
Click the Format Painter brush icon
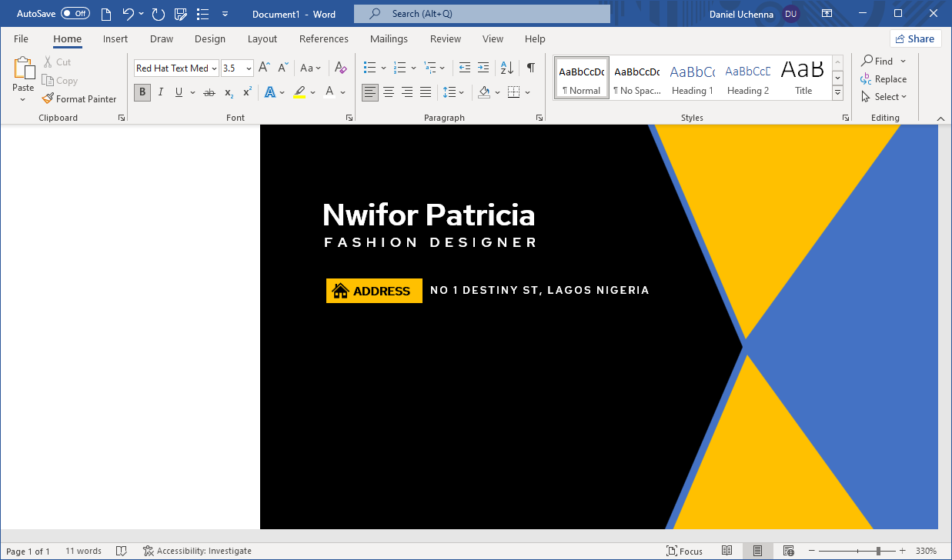(48, 98)
